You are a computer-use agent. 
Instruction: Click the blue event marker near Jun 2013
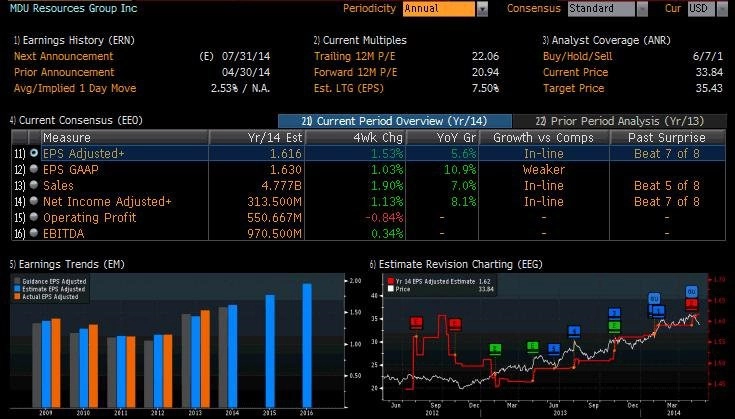(554, 349)
